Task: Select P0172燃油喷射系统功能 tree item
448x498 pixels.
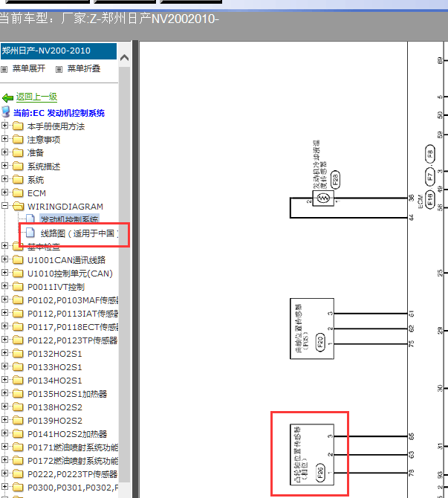Action: 73,461
